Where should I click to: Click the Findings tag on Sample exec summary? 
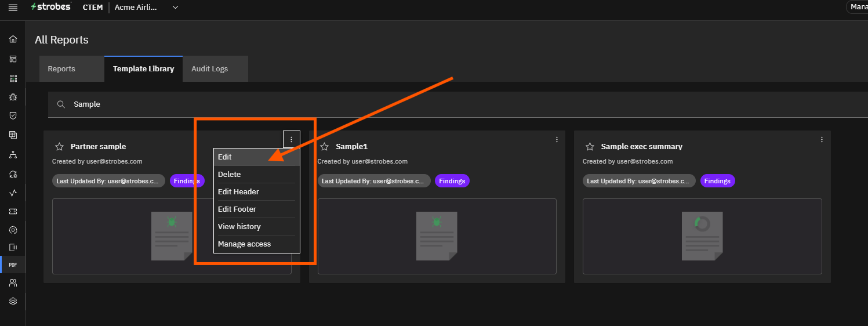point(717,181)
